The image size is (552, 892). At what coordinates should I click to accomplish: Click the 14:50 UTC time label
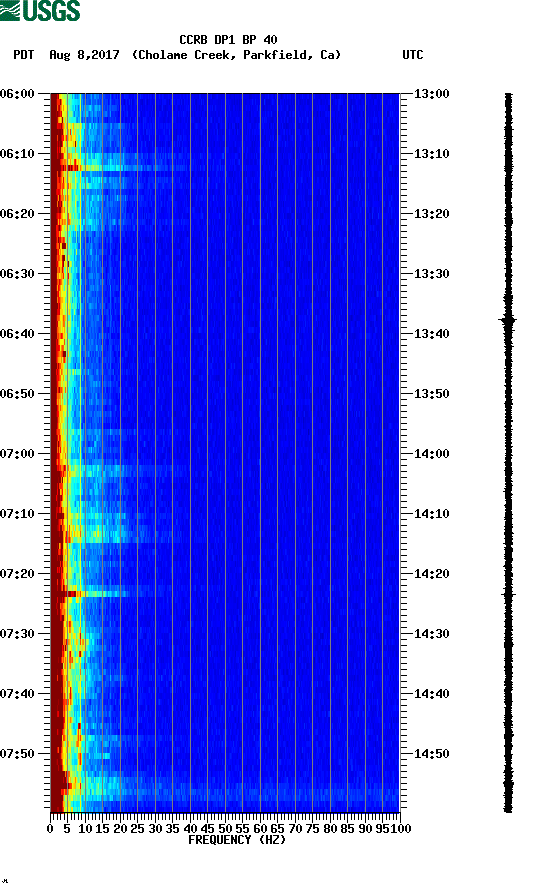click(431, 754)
